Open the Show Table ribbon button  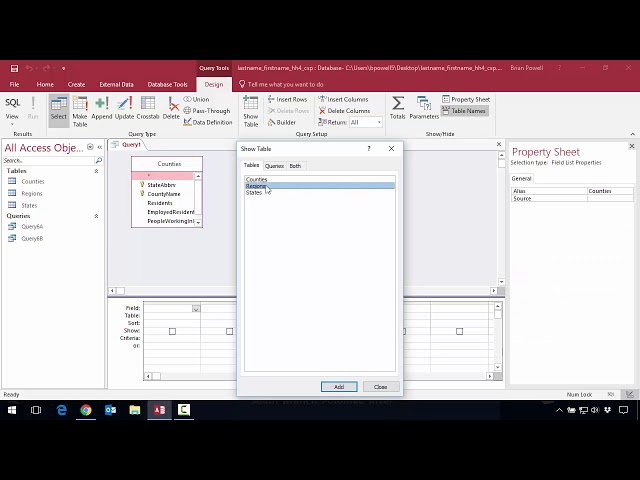point(251,111)
